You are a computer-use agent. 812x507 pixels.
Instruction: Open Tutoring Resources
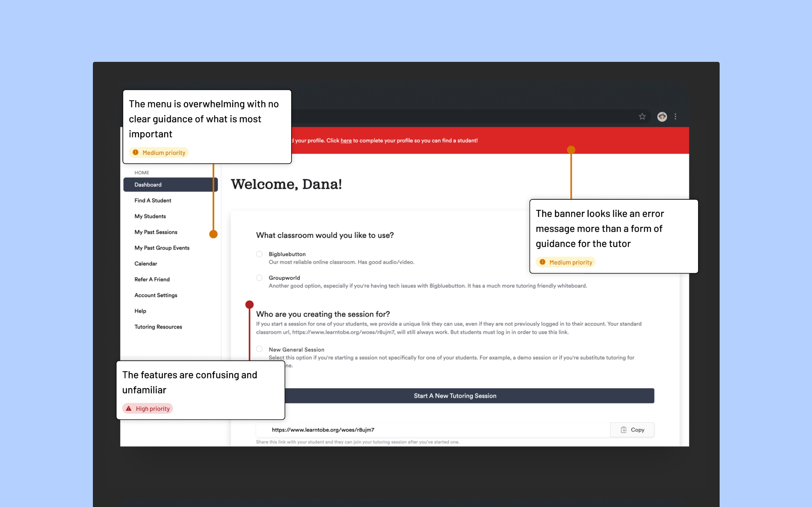158,327
